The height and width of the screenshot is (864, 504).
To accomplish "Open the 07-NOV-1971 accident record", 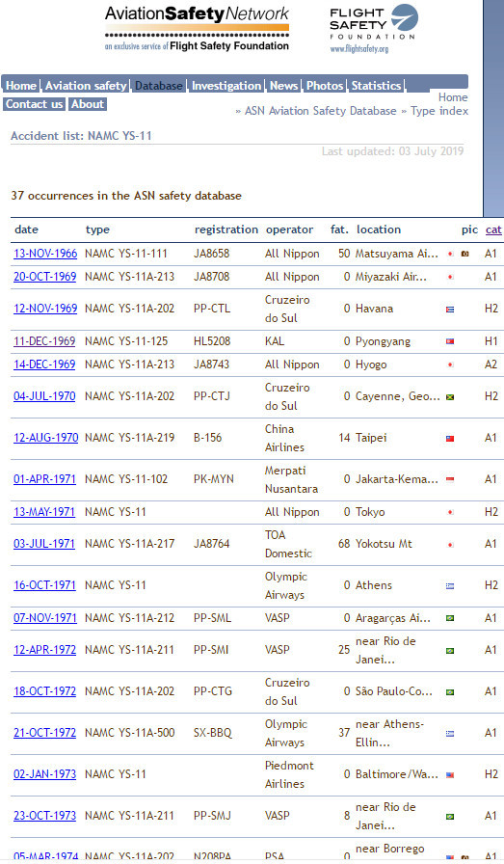I will tap(45, 618).
